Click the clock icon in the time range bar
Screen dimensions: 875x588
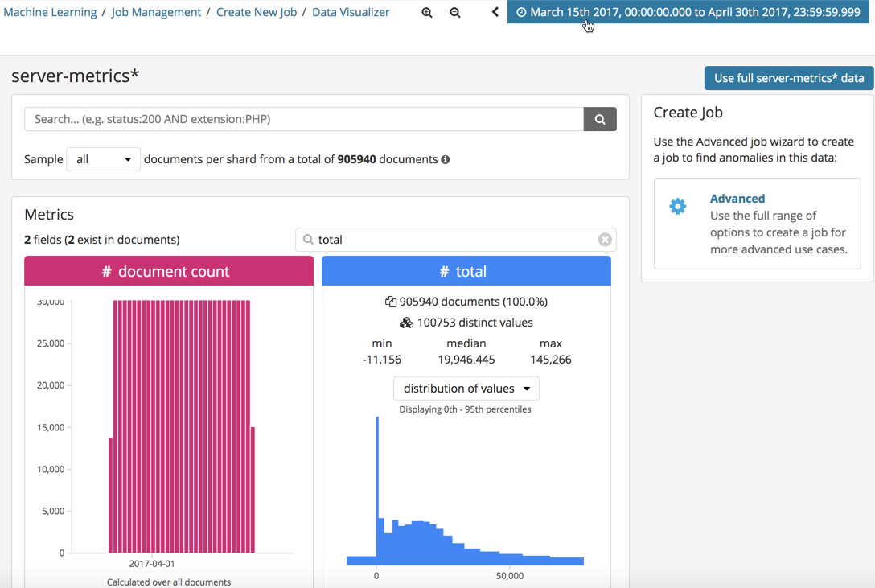520,12
